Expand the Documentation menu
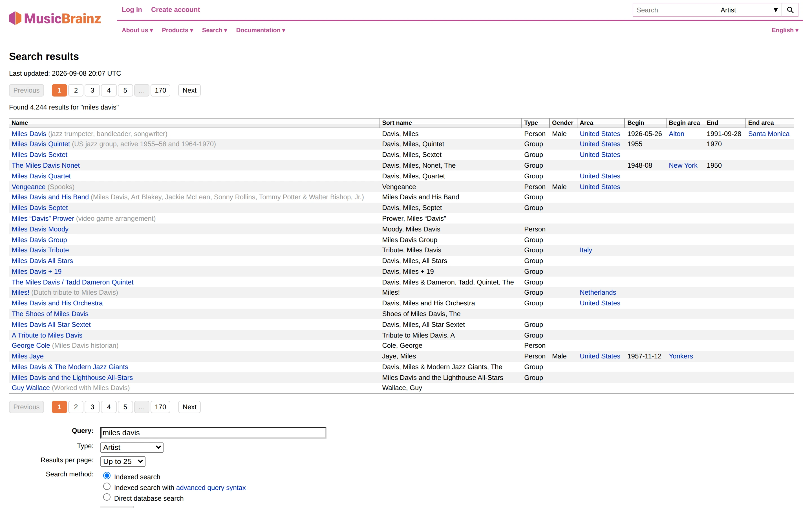The width and height of the screenshot is (812, 508). 261,30
